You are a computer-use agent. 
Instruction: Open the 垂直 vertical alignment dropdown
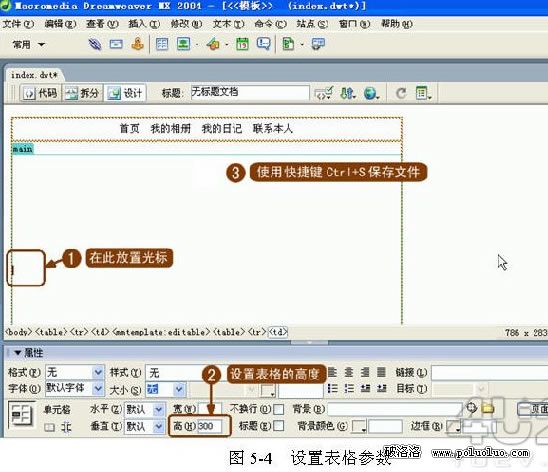[x=159, y=426]
